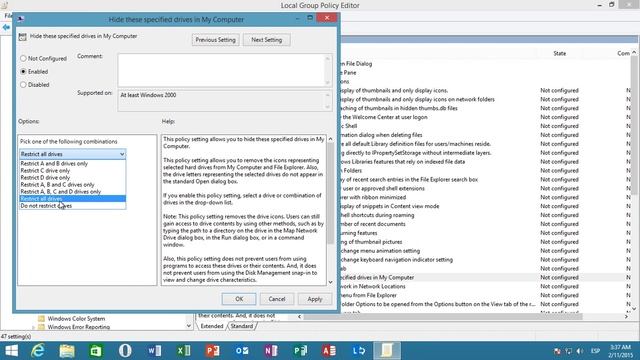Screen dimensions: 640x360
Task: Select the Windows Error Reporting tree item
Action: [79, 327]
